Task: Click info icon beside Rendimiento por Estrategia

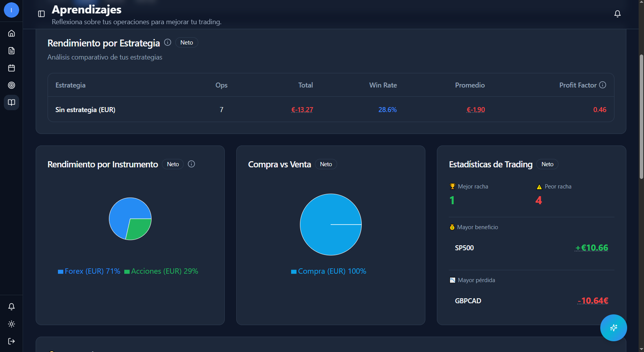Action: pos(168,42)
